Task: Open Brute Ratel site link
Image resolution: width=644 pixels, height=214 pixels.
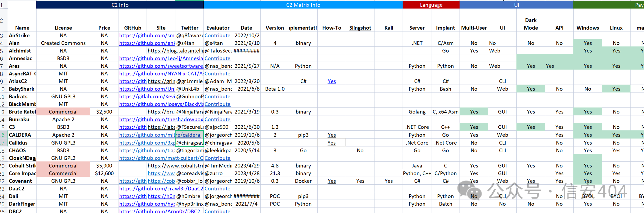Action: (x=161, y=112)
